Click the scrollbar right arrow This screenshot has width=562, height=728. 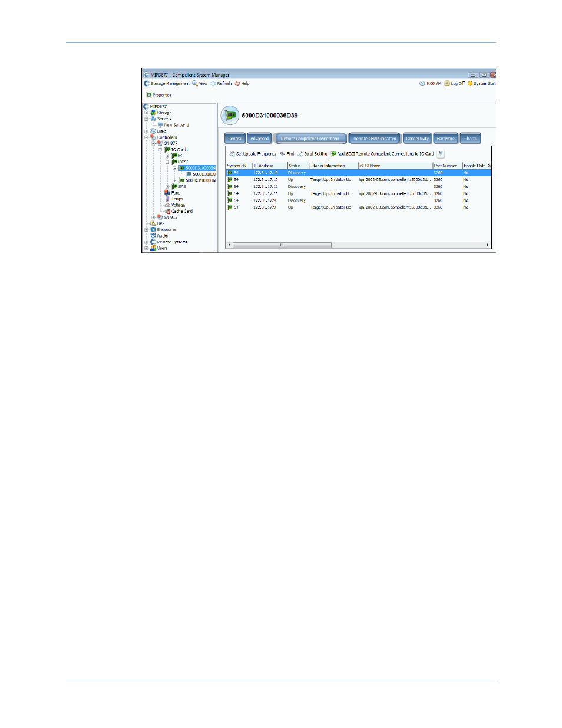487,245
